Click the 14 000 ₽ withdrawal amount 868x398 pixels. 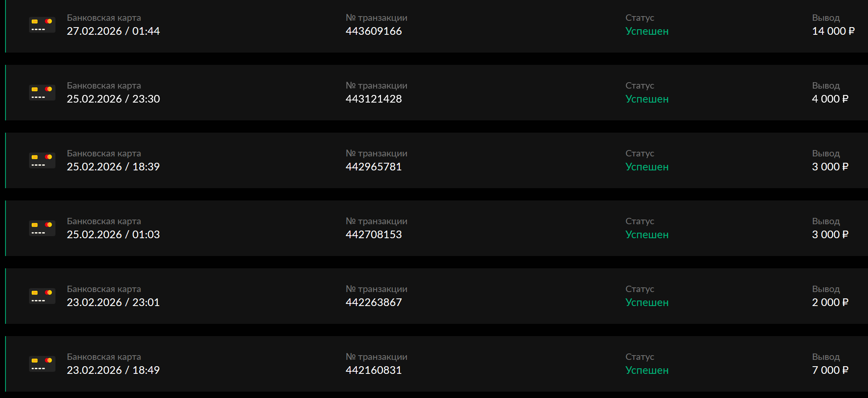point(833,31)
